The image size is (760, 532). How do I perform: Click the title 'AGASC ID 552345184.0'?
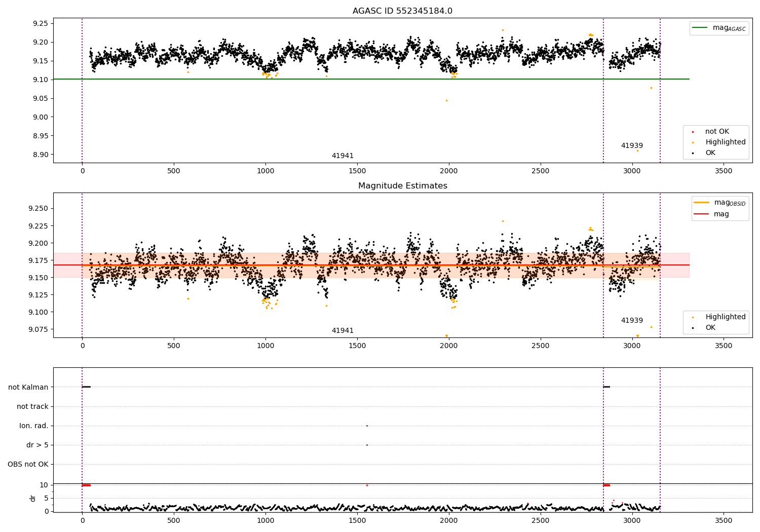[402, 11]
